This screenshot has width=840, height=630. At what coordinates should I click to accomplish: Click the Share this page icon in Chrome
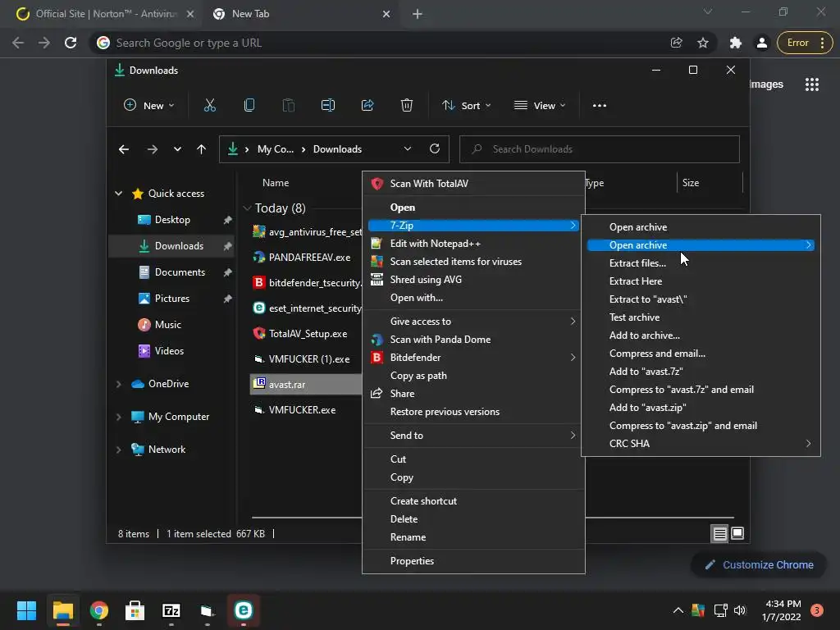tap(677, 43)
